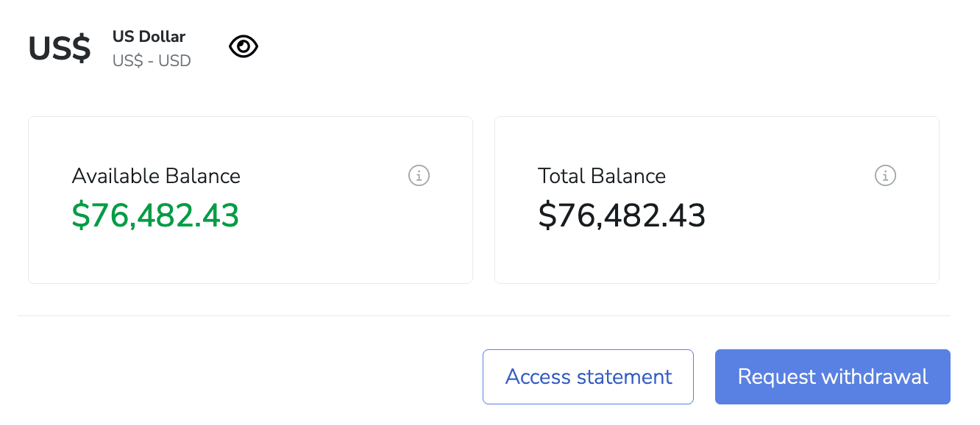Click the large US$ currency symbol
The image size is (980, 425).
(x=60, y=49)
